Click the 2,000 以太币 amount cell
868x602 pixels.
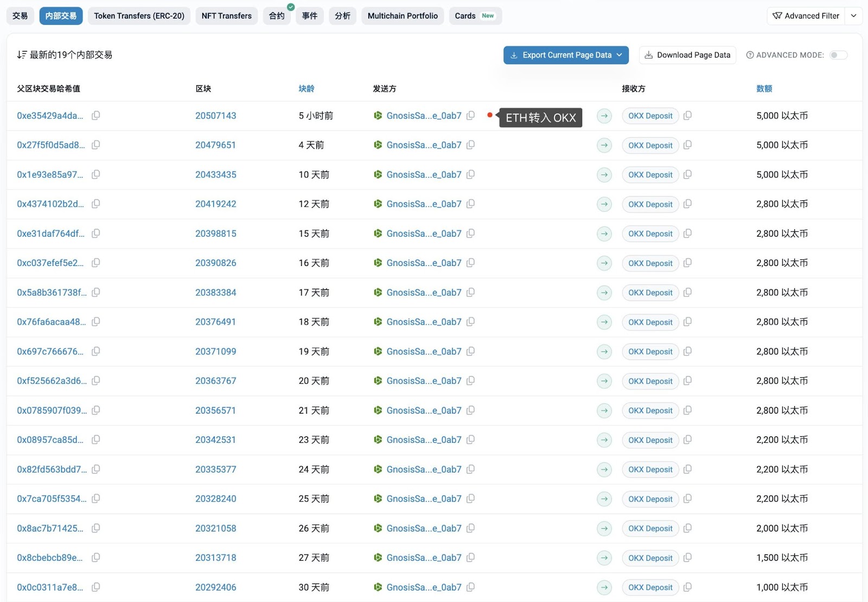coord(782,528)
